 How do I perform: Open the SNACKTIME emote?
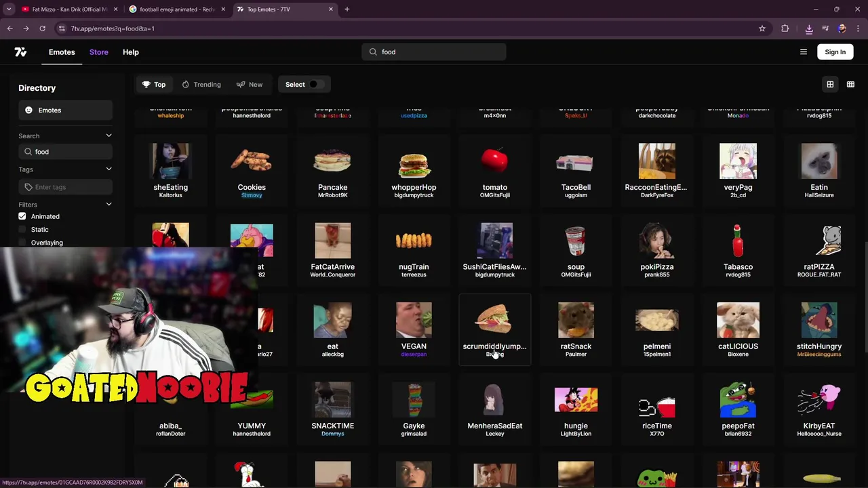coord(333,409)
